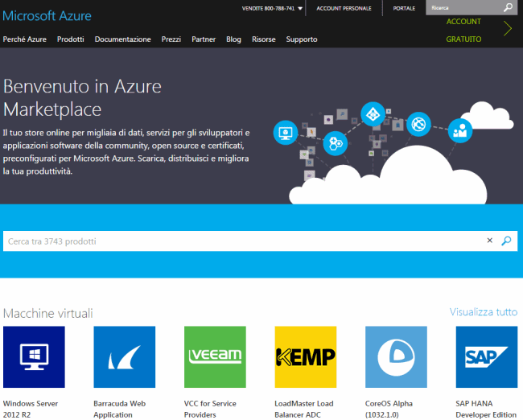The height and width of the screenshot is (420, 523).
Task: Open the Prezzi menu
Action: [x=171, y=39]
